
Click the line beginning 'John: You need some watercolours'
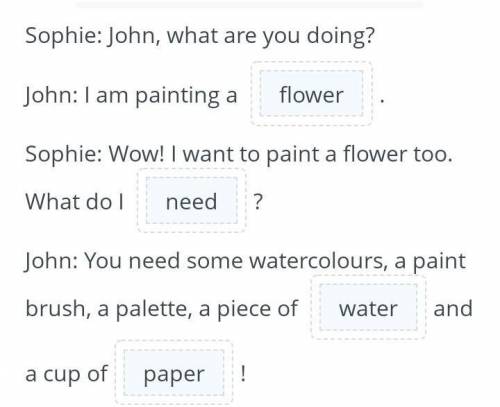(245, 261)
